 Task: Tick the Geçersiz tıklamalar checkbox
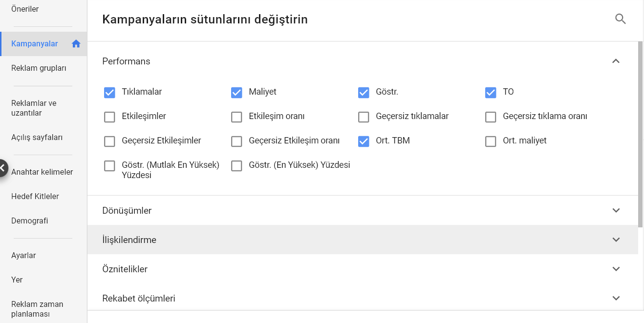pyautogui.click(x=364, y=117)
